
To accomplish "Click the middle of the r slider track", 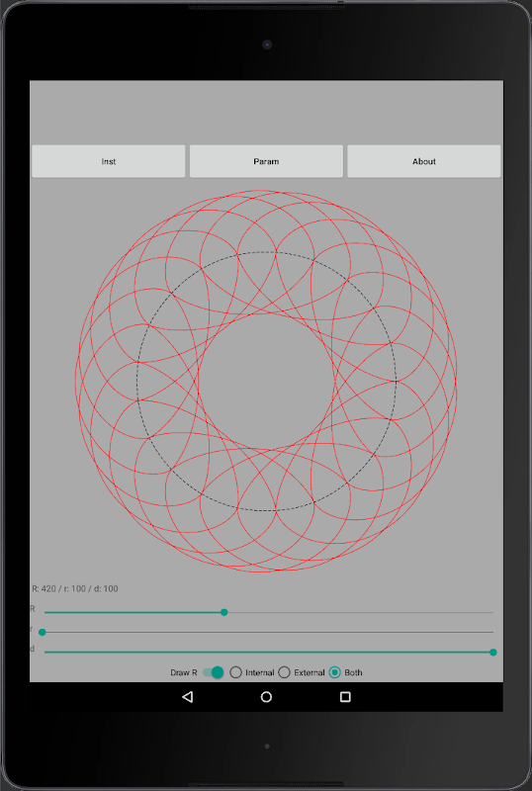I will tap(269, 632).
